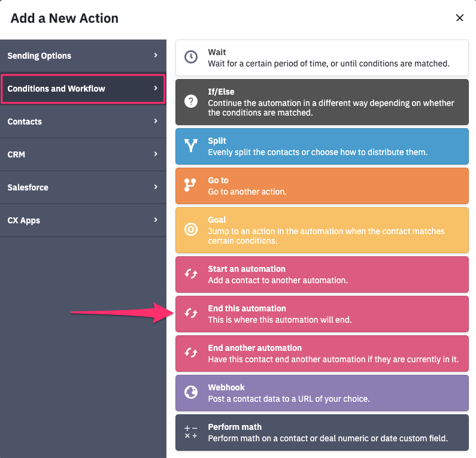
Task: Click the Perform math operators icon
Action: pos(190,432)
